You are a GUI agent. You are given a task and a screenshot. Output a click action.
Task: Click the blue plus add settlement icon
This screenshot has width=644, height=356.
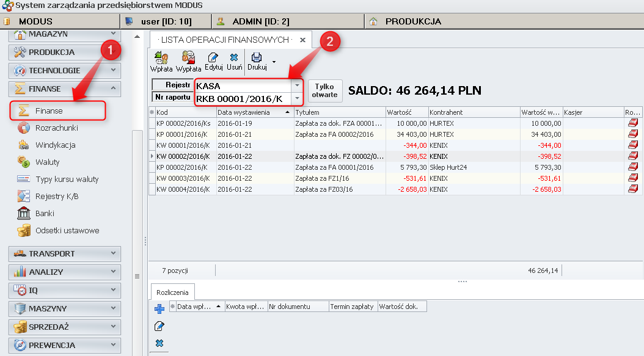[159, 309]
